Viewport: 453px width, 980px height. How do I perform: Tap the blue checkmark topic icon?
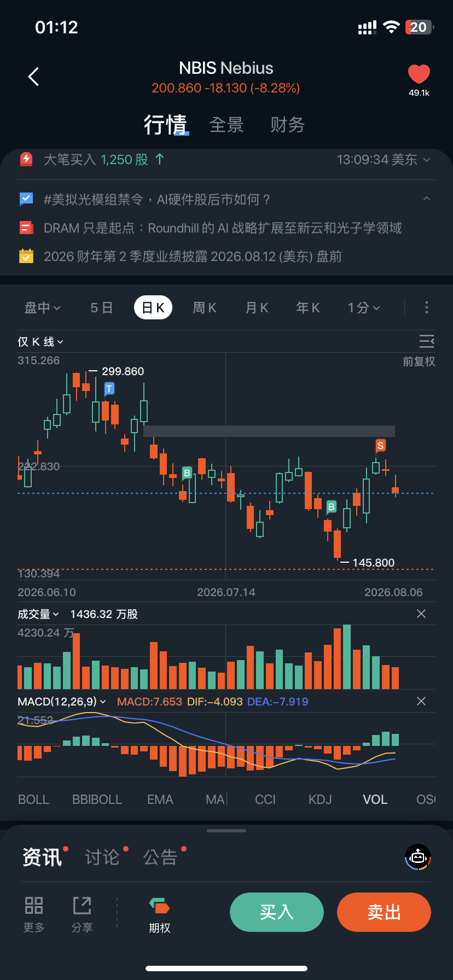click(26, 199)
